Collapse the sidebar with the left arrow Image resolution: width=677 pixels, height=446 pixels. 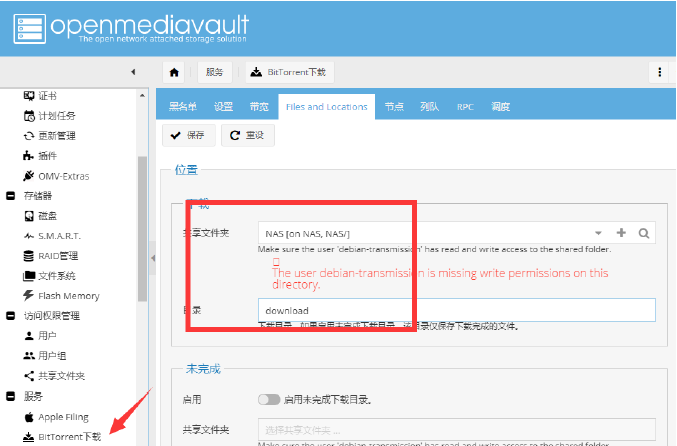(x=133, y=72)
